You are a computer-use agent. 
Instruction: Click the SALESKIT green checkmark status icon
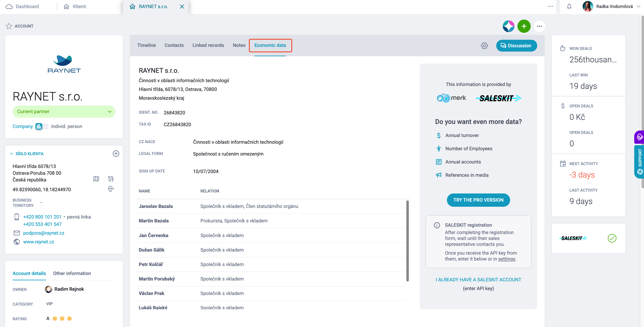click(x=612, y=238)
